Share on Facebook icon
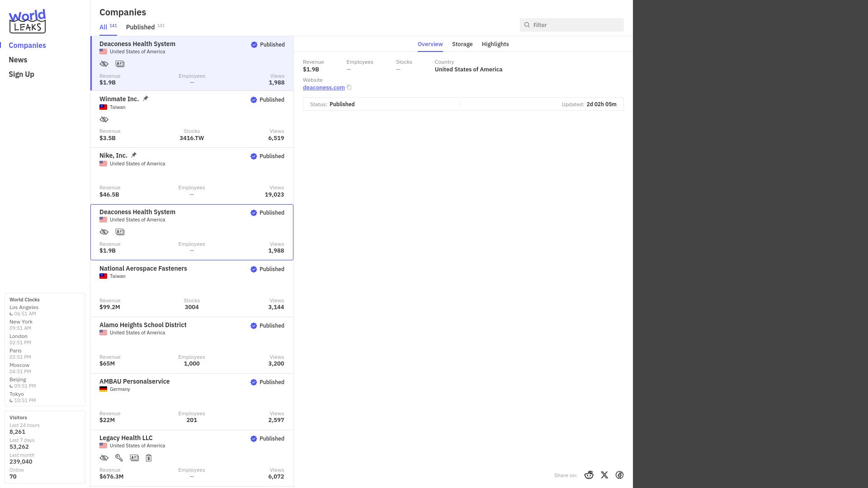The image size is (868, 488). tap(619, 475)
